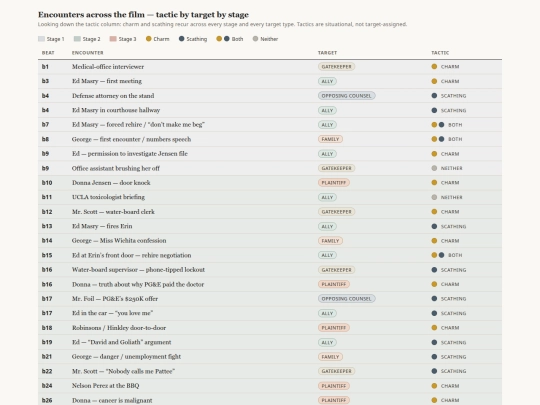Click OPPOSING COUNSEL tag for Mr. Foil row
Viewport: 540px width, 405px height.
[346, 299]
